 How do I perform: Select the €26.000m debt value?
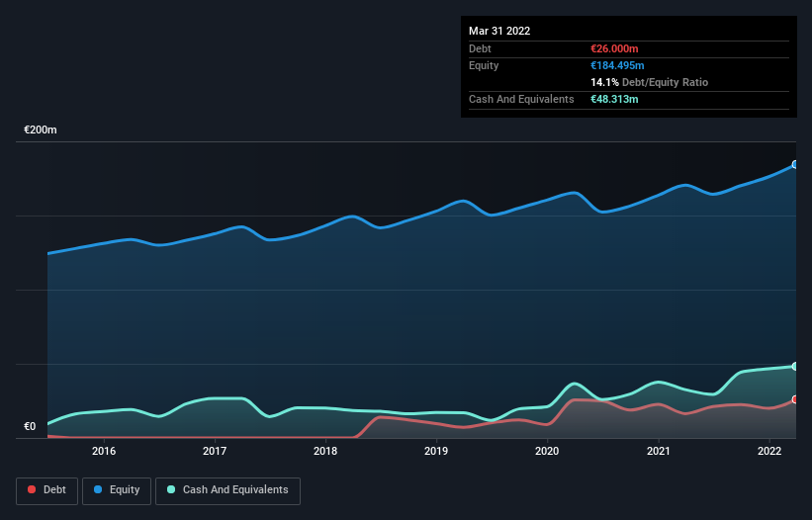[x=614, y=48]
